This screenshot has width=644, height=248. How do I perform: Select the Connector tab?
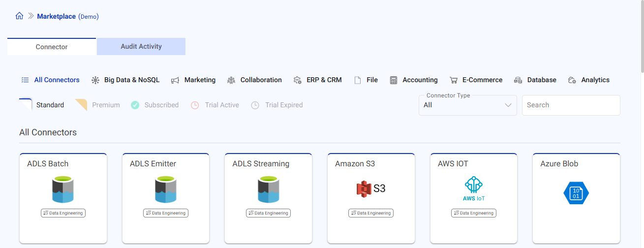point(52,47)
